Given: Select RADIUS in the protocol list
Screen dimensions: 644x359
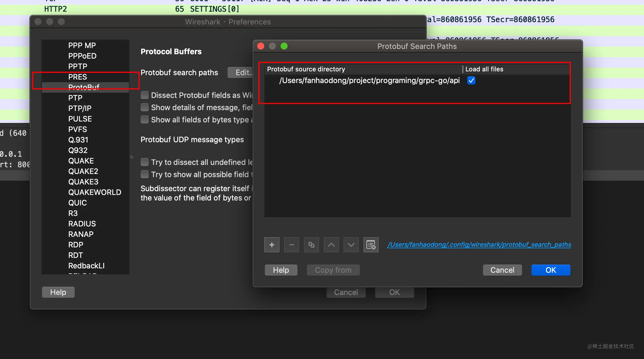Looking at the screenshot, I should [x=85, y=224].
